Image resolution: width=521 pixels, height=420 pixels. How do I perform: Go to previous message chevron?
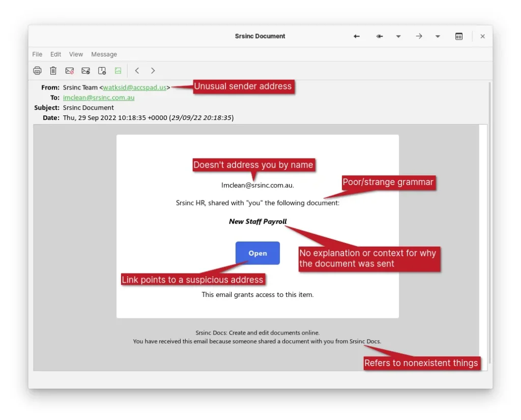click(x=137, y=71)
